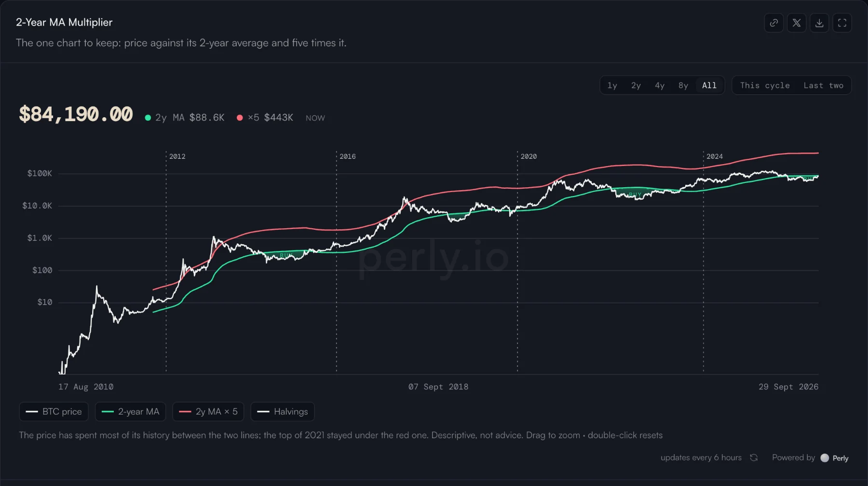Click the 2-Year MA Multiplier title
Screen dimensions: 868x486
[64, 22]
